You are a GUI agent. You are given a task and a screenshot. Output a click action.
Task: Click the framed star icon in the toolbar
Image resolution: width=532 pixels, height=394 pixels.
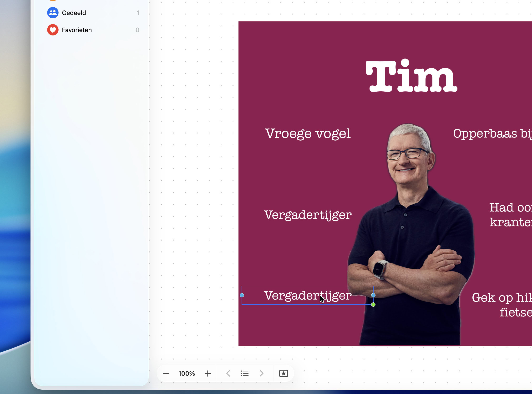tap(284, 374)
